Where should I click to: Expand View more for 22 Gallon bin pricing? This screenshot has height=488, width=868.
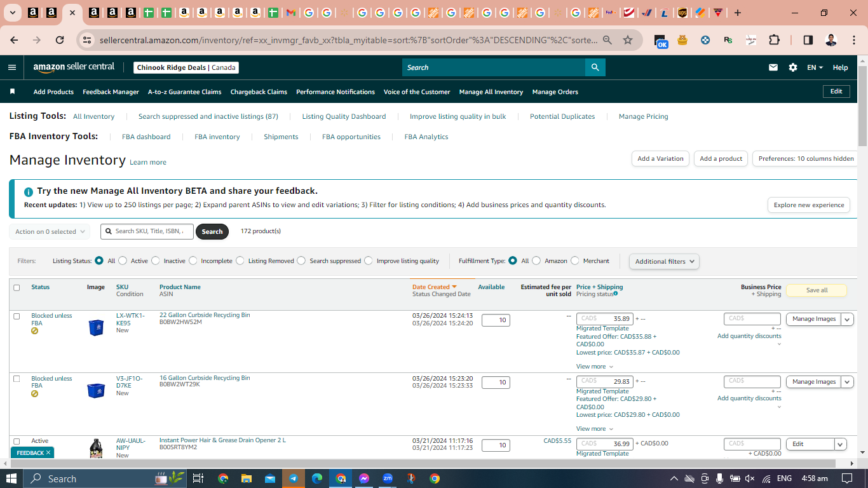click(x=595, y=367)
